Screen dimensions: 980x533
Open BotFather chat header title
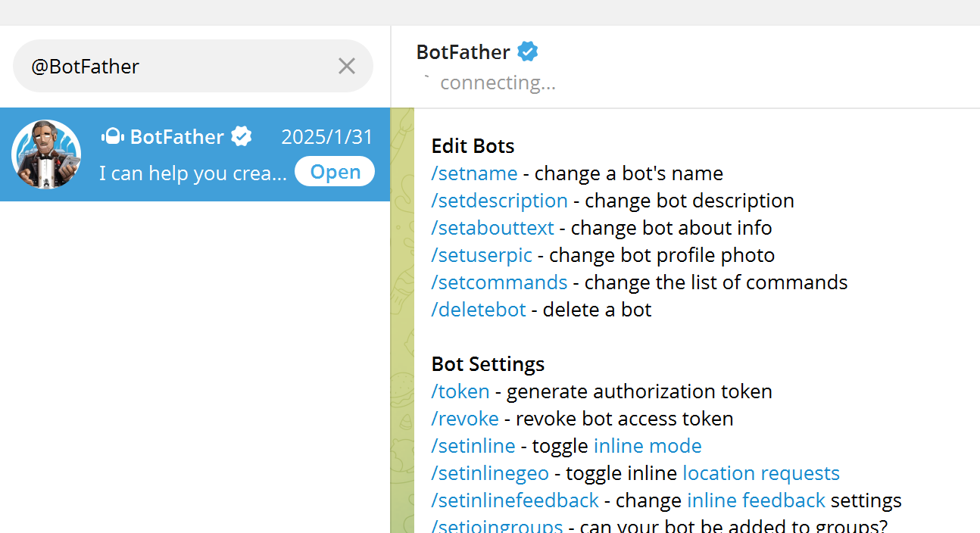tap(463, 52)
